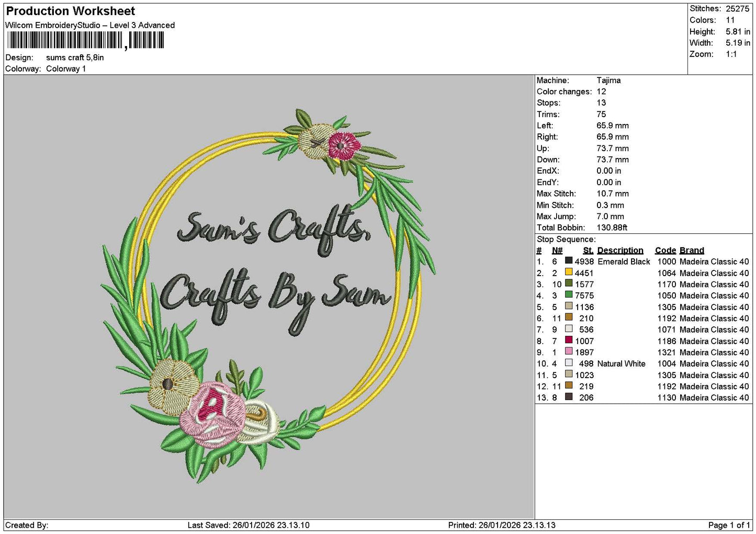Click the design barcode in the header
The image size is (756, 534).
86,40
